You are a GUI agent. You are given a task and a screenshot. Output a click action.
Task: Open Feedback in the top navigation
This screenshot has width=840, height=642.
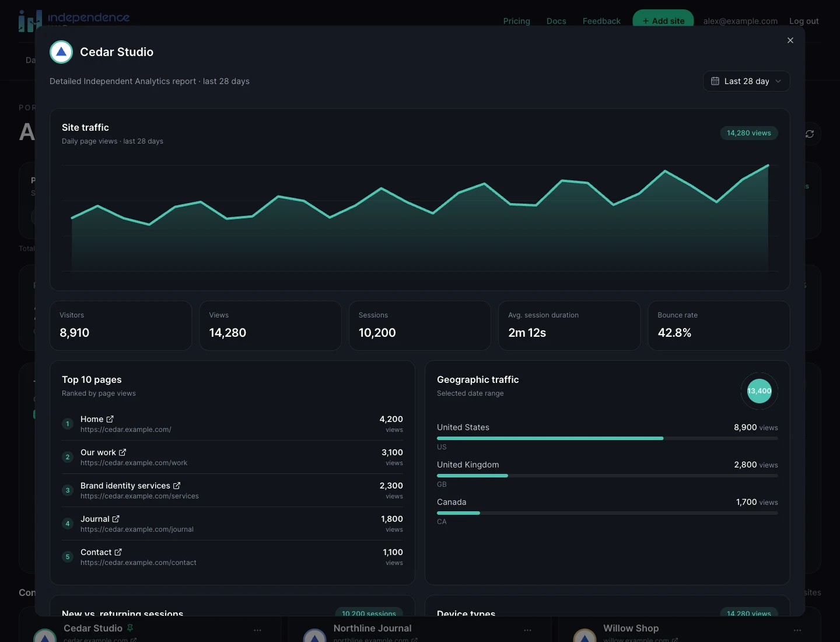point(601,21)
